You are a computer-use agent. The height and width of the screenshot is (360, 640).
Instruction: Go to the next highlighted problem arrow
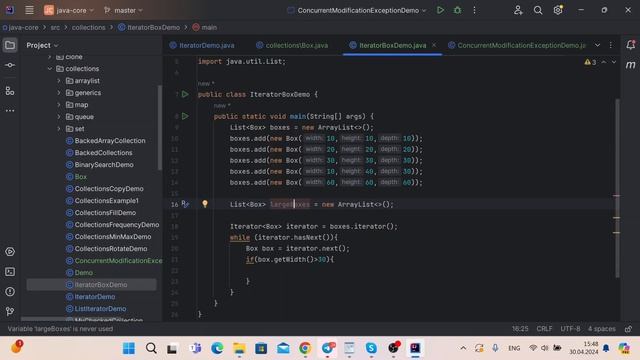coord(613,62)
